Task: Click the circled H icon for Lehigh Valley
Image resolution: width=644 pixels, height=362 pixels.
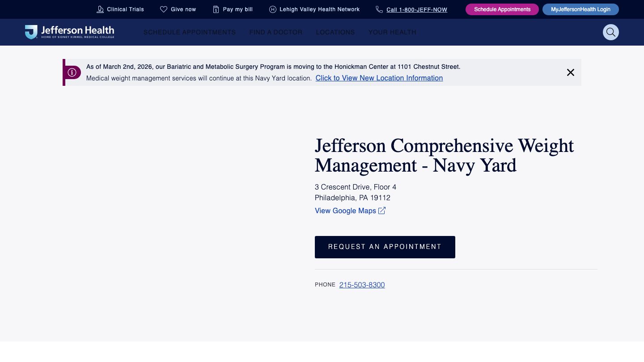Action: pyautogui.click(x=272, y=9)
